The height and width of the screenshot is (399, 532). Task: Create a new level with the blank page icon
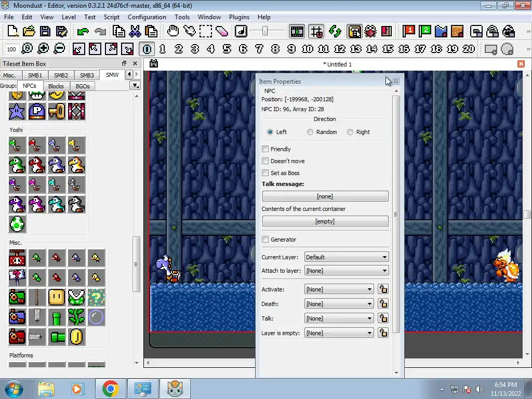12,31
